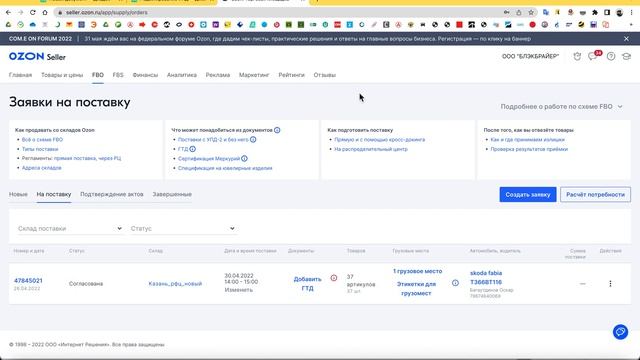640x360 pixels.
Task: Open На распределительный центр link
Action: click(x=371, y=149)
